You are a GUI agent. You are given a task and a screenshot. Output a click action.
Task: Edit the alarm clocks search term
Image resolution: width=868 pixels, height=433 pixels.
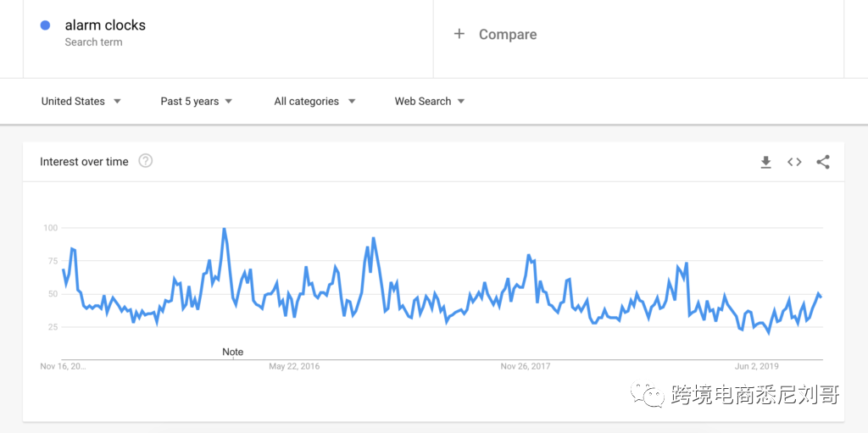[105, 25]
